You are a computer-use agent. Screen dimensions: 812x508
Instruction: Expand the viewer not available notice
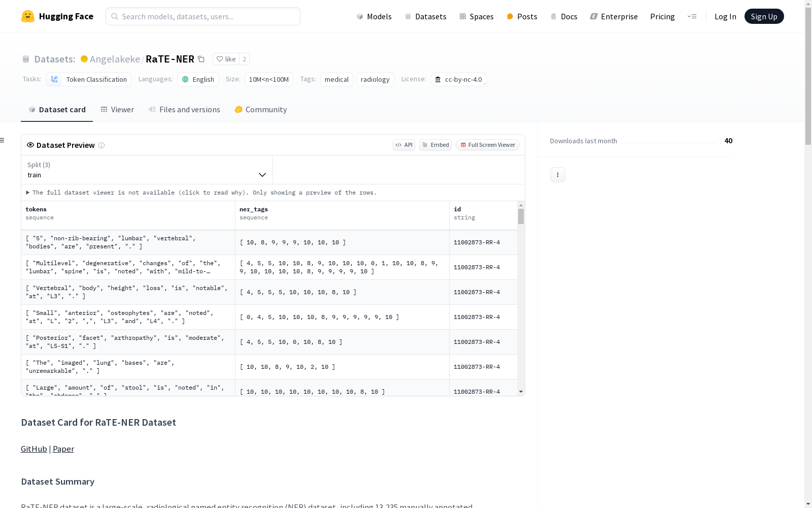point(201,193)
